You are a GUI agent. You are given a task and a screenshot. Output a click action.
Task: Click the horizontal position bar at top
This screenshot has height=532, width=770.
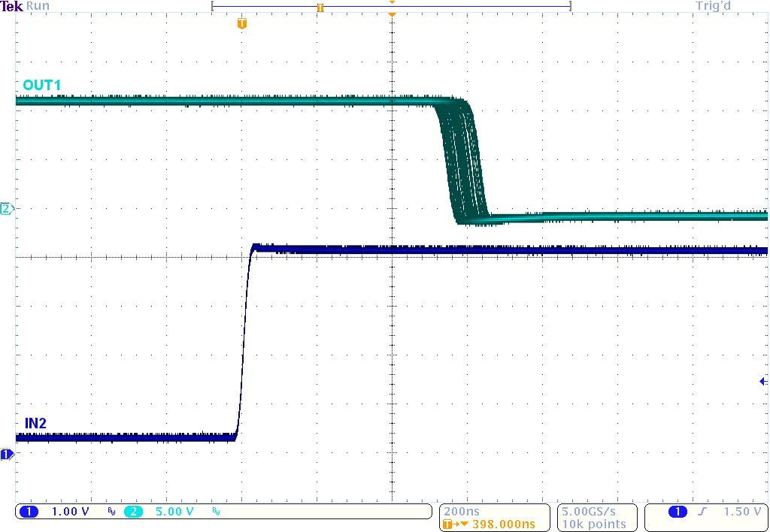391,6
